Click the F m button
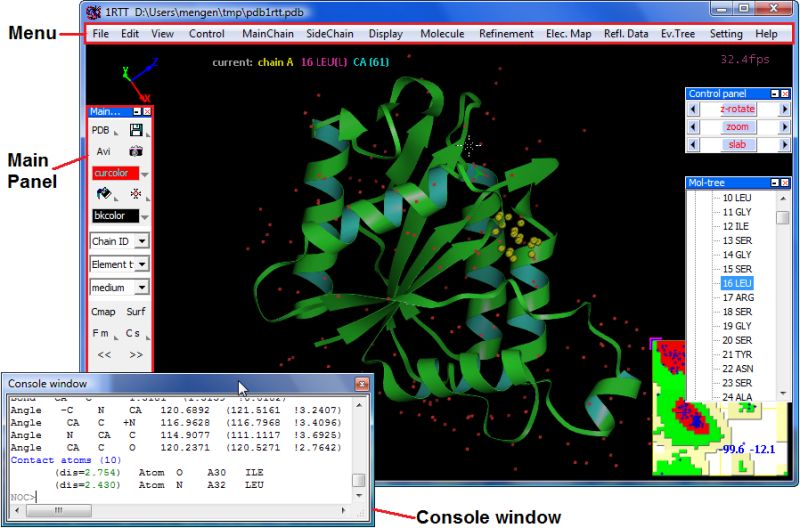This screenshot has width=800, height=528. click(101, 333)
